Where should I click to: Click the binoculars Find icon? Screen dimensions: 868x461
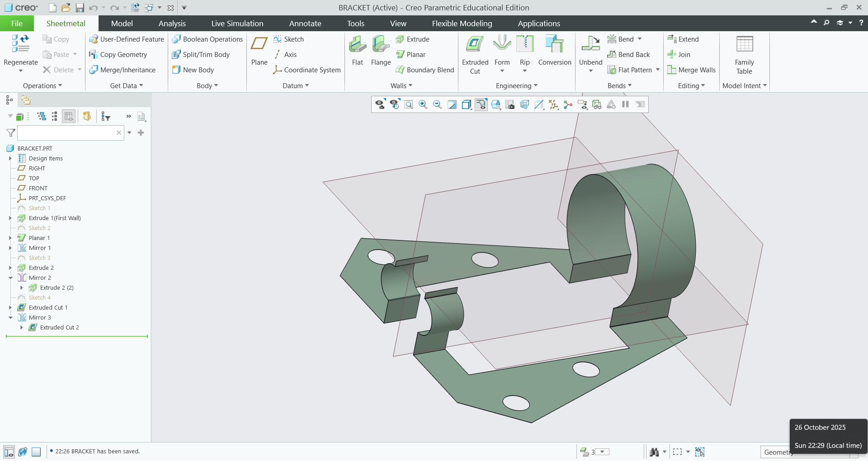654,452
